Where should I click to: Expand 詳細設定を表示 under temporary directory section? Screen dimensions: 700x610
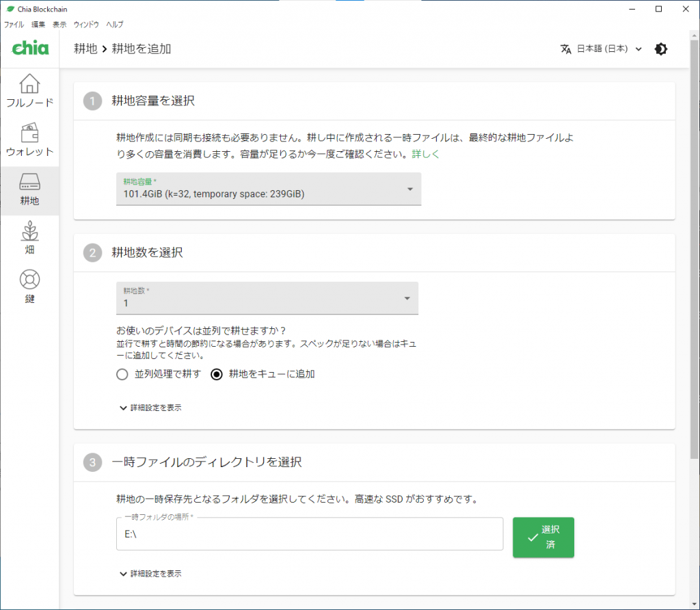(x=150, y=574)
